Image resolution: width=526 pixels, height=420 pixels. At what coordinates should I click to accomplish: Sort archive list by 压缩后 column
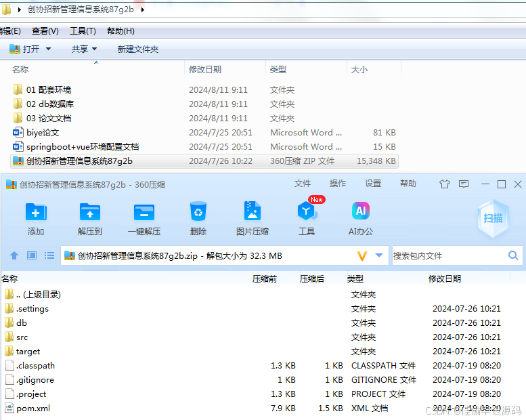point(312,279)
